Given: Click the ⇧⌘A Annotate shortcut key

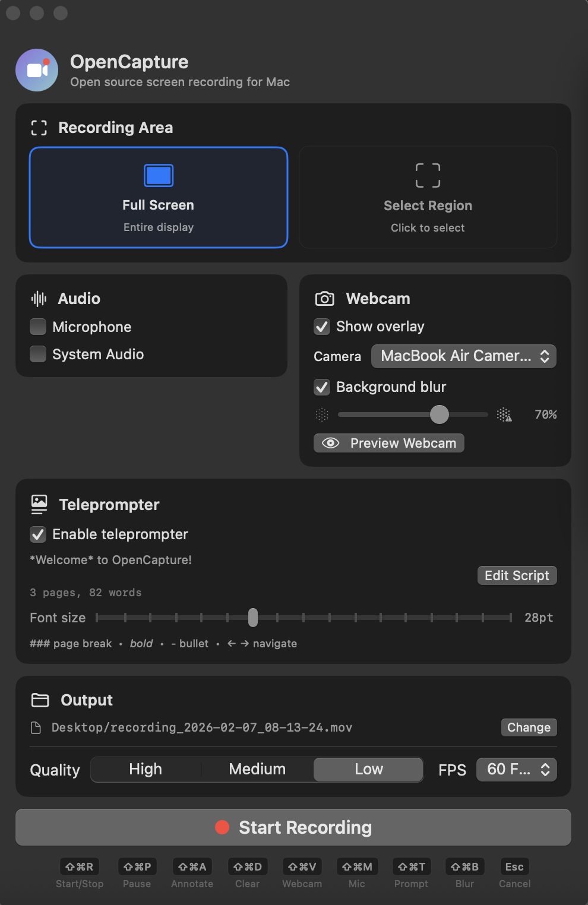Looking at the screenshot, I should click(x=192, y=867).
